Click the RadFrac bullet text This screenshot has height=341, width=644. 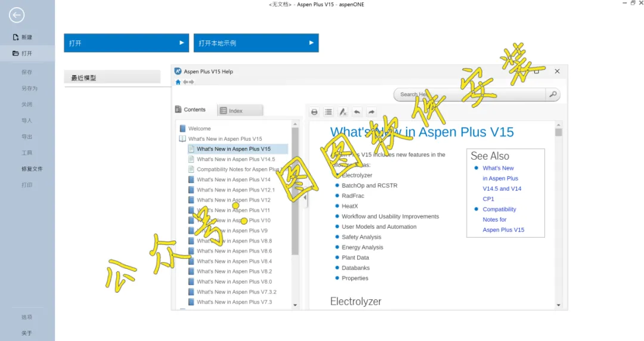pyautogui.click(x=353, y=196)
